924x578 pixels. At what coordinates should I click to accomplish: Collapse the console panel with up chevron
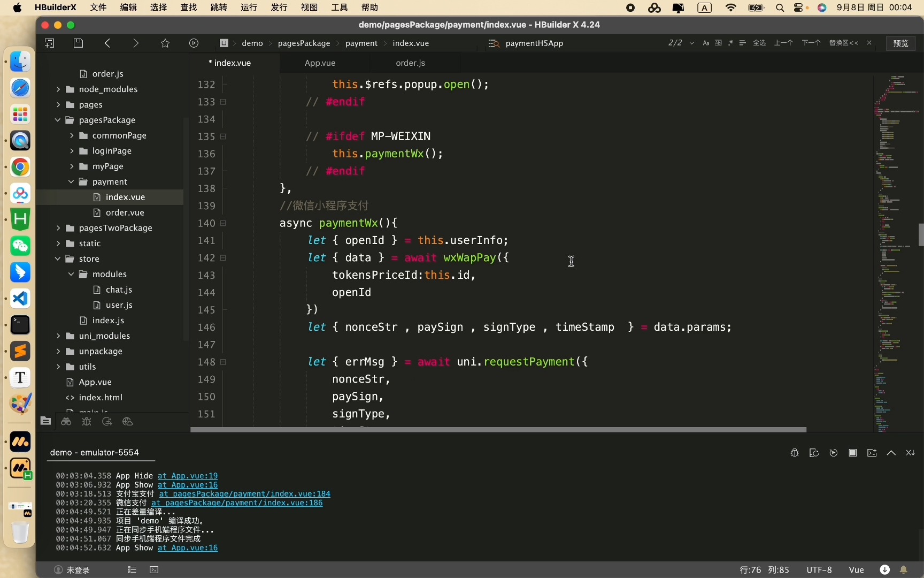click(891, 453)
